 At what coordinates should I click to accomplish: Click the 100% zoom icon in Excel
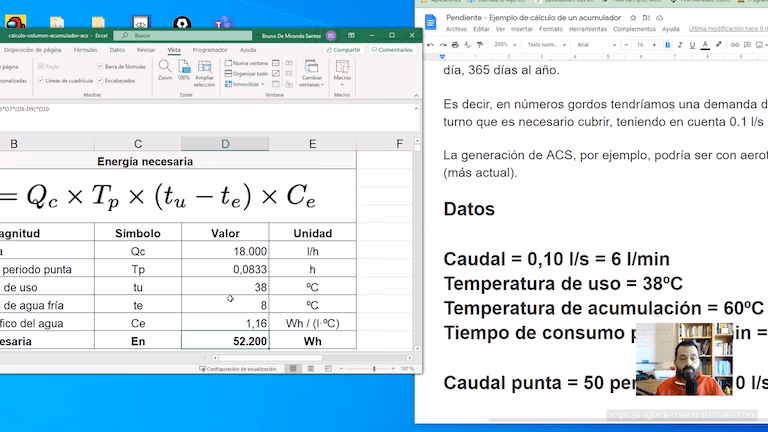[184, 71]
